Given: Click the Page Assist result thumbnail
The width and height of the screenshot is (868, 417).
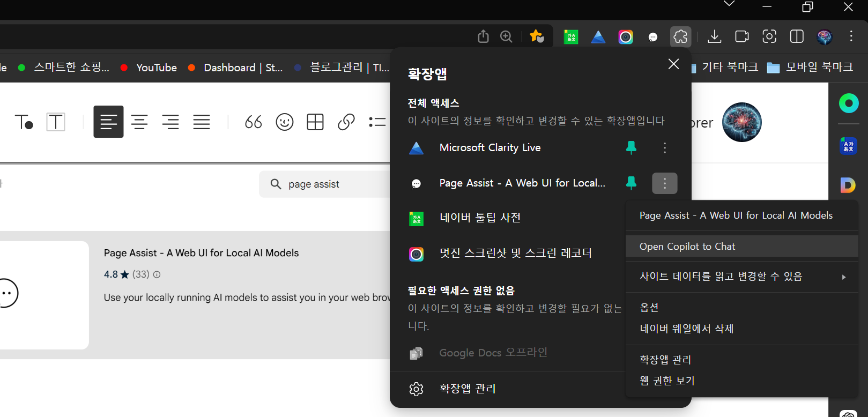Looking at the screenshot, I should (x=44, y=295).
